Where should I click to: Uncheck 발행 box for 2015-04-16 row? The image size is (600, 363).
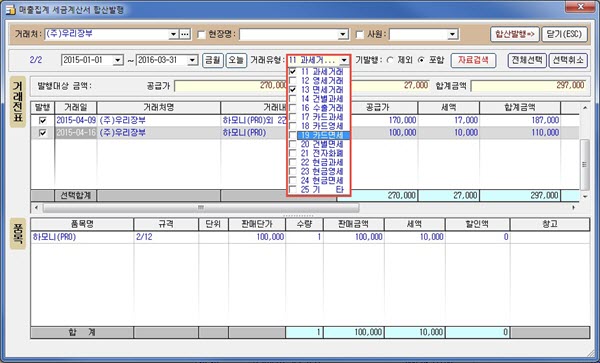point(42,133)
